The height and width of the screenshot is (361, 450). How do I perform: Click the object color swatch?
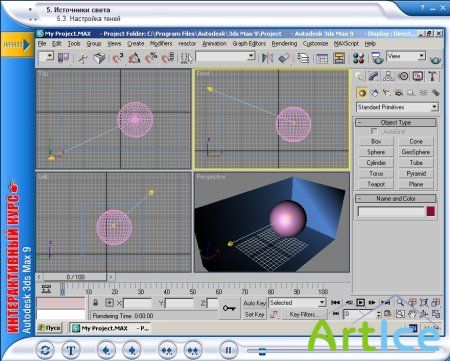431,211
